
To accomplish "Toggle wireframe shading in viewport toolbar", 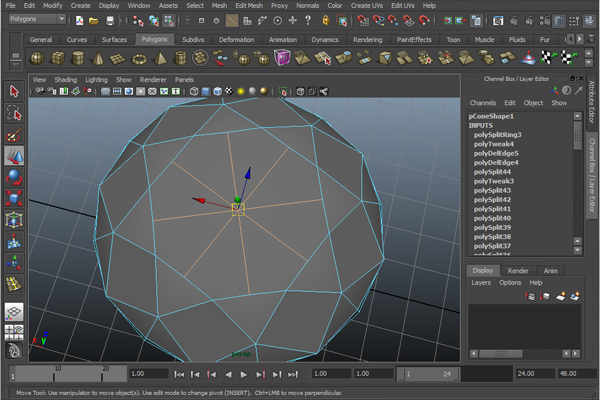I will (x=194, y=91).
